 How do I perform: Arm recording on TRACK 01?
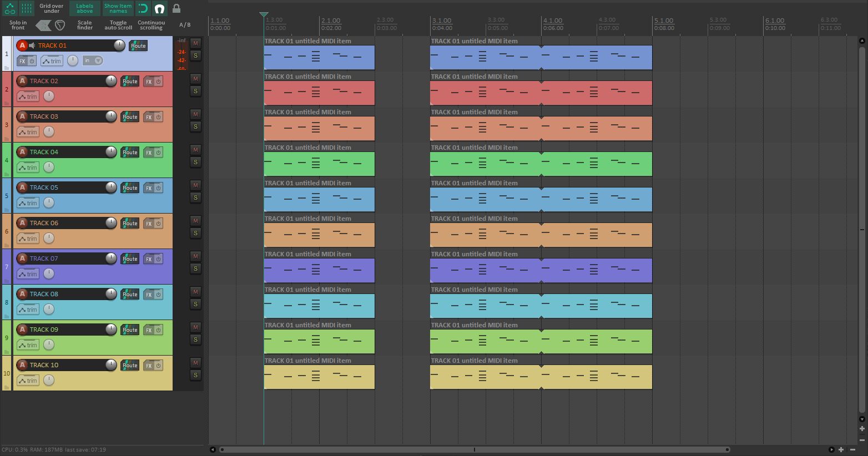(22, 45)
